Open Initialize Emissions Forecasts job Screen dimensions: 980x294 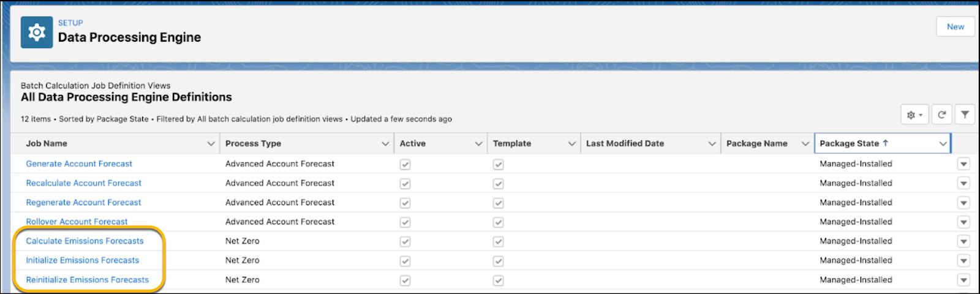(x=82, y=260)
